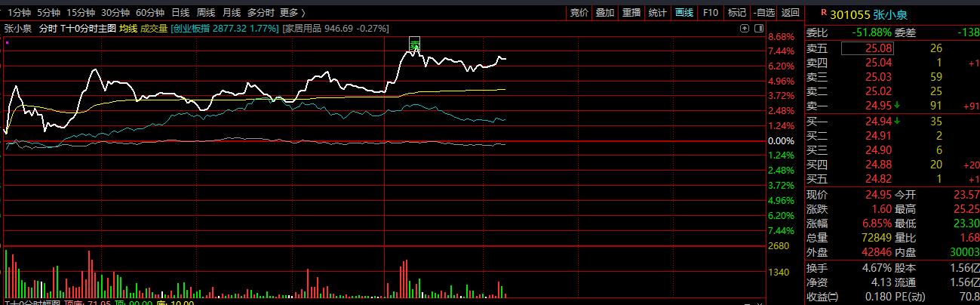Click the 最高 25.25 value

click(966, 209)
